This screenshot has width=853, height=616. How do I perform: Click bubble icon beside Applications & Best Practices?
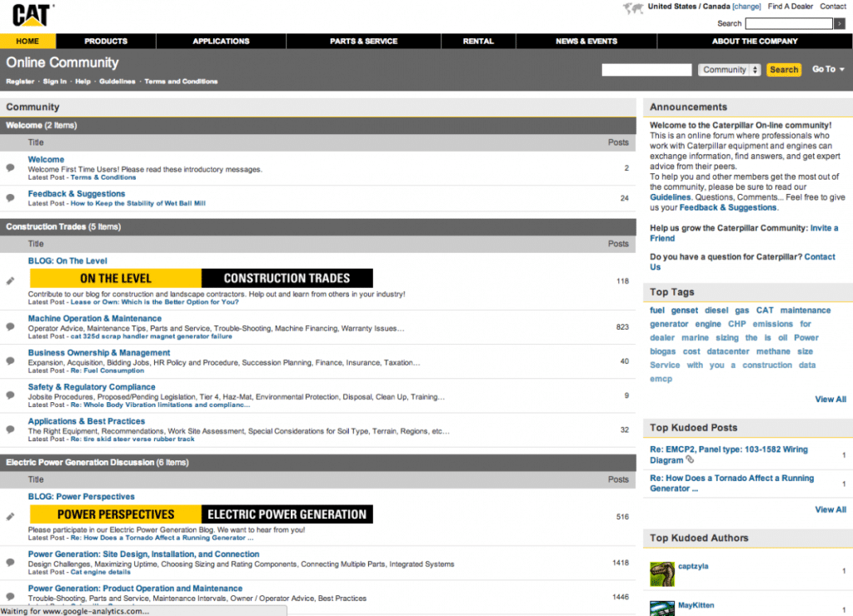pyautogui.click(x=10, y=430)
